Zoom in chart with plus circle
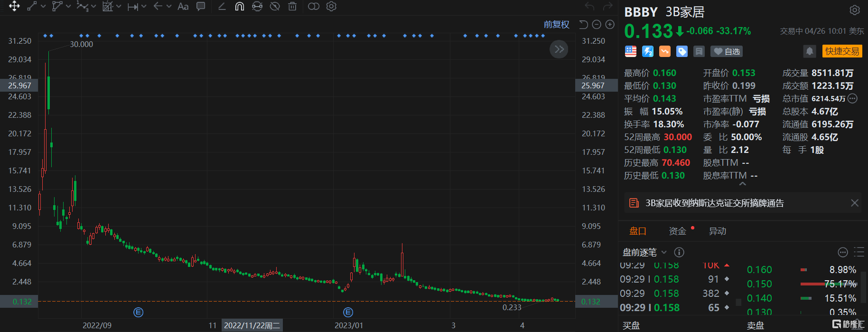868x332 pixels. 610,24
